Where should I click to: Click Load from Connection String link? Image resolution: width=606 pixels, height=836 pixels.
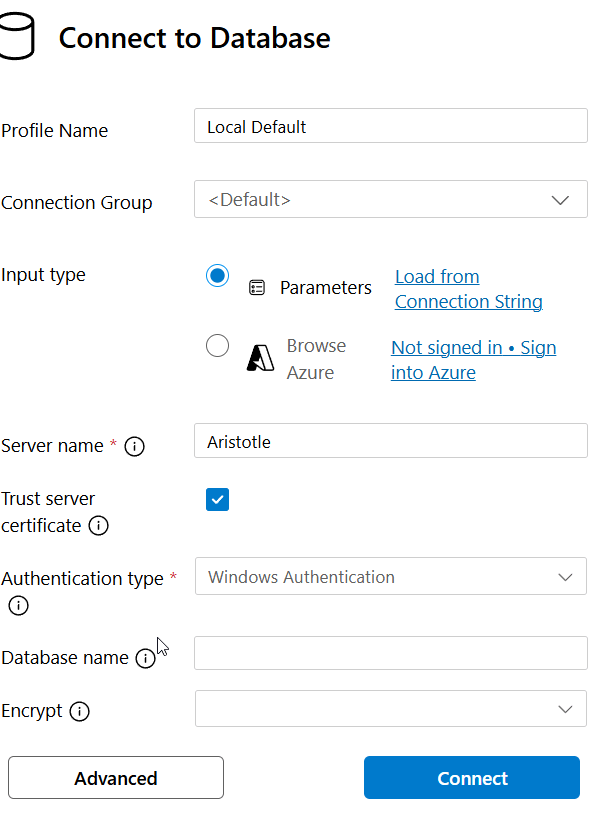point(468,289)
